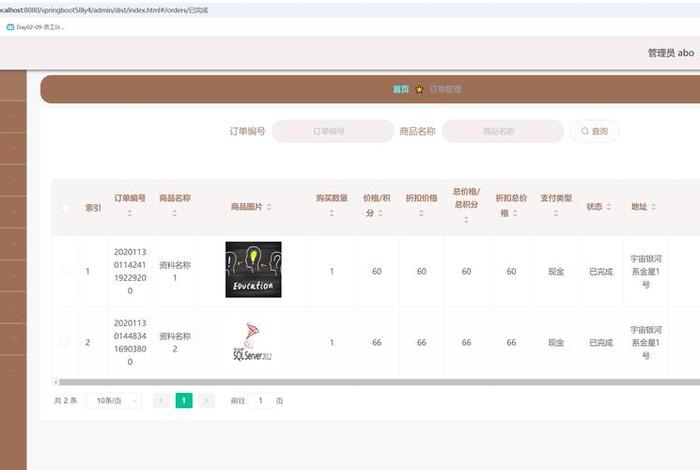700x470 pixels.
Task: Sort by the 价格/积分 column
Action: 381,213
